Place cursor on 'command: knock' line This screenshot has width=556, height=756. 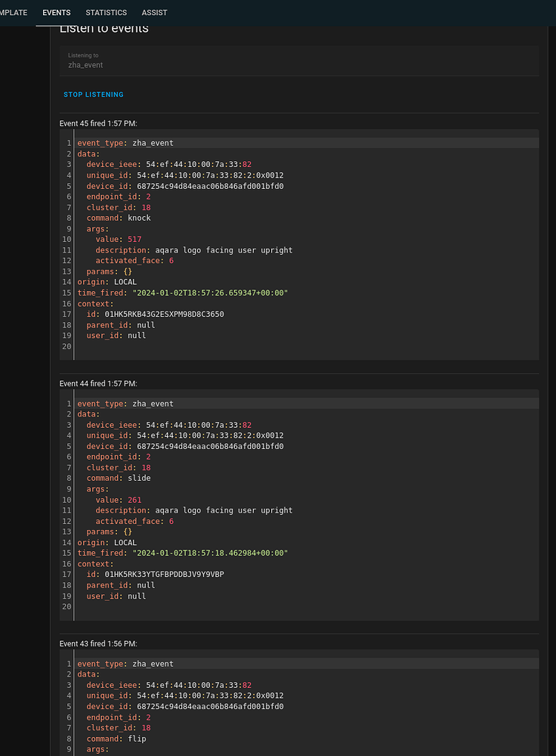(118, 218)
